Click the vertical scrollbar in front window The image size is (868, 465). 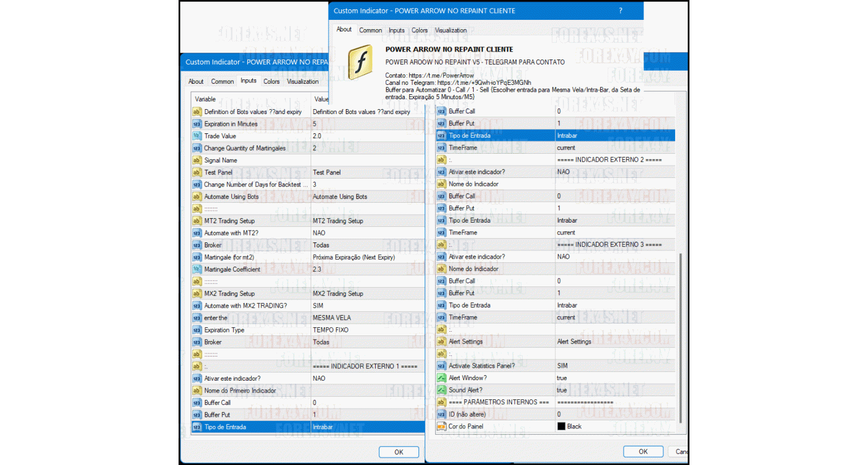click(x=680, y=338)
